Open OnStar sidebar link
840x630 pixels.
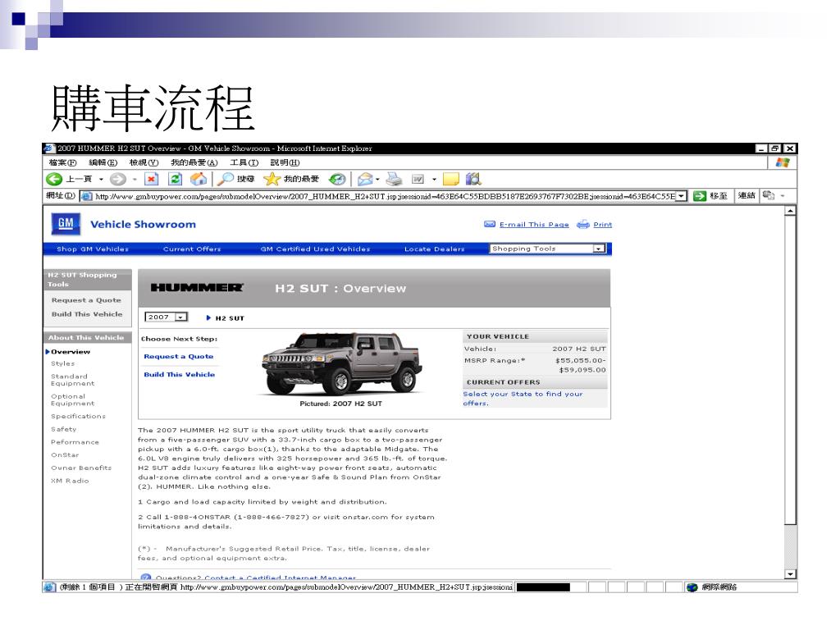click(65, 454)
